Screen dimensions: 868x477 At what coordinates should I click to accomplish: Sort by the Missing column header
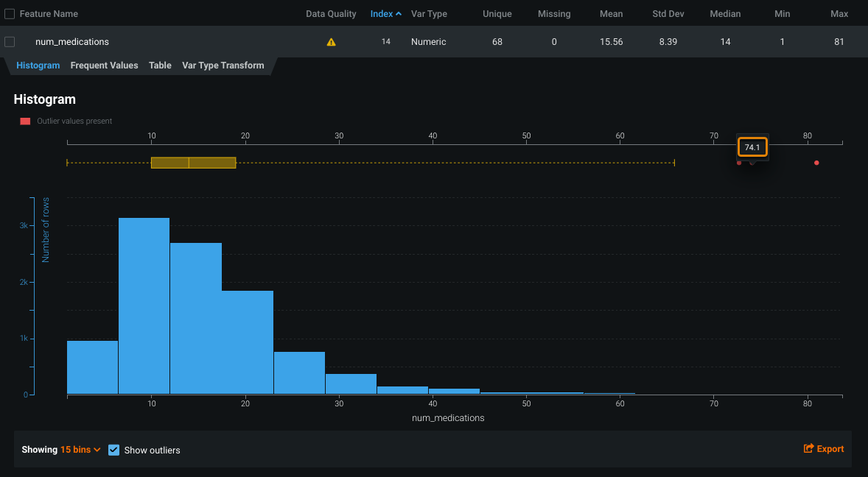[x=554, y=14]
